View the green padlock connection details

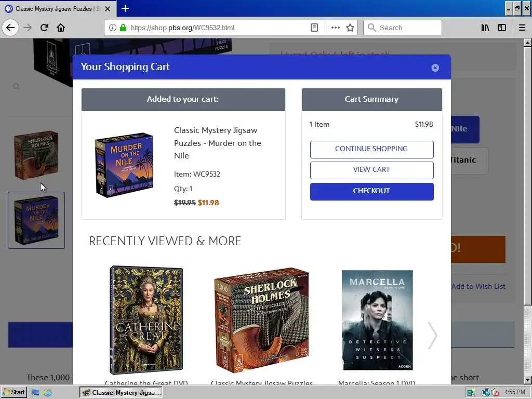123,28
